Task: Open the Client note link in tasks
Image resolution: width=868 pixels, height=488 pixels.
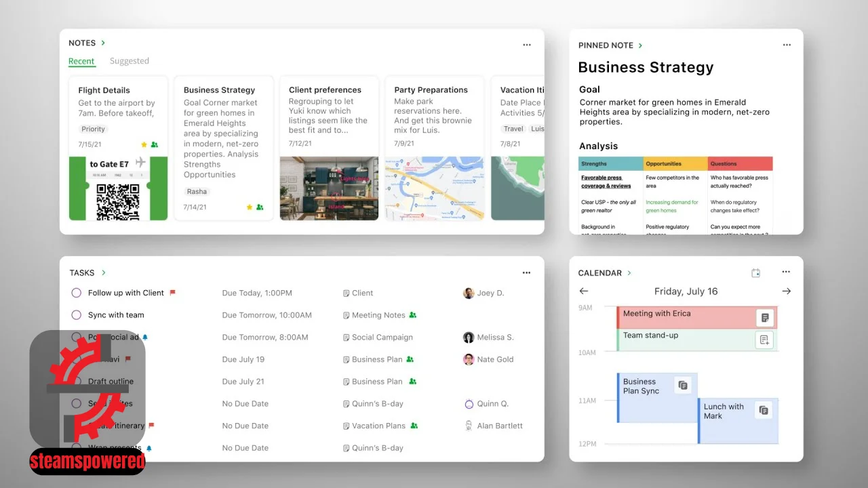Action: pos(363,293)
